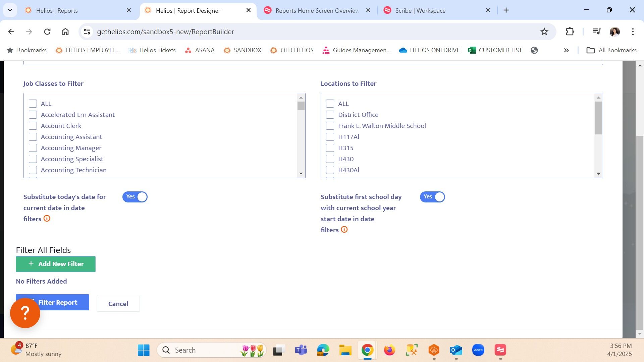Toggle substitute first school day switch
This screenshot has width=644, height=362.
click(x=432, y=197)
